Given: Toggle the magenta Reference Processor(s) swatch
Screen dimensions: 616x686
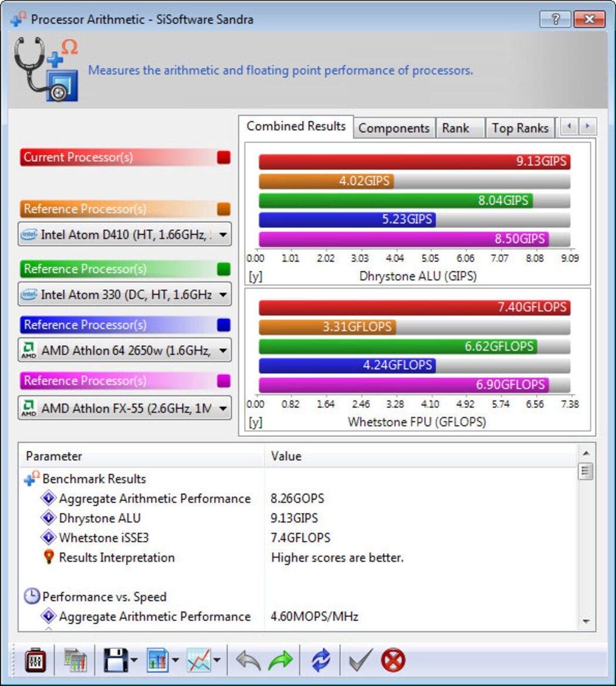Looking at the screenshot, I should (x=224, y=381).
